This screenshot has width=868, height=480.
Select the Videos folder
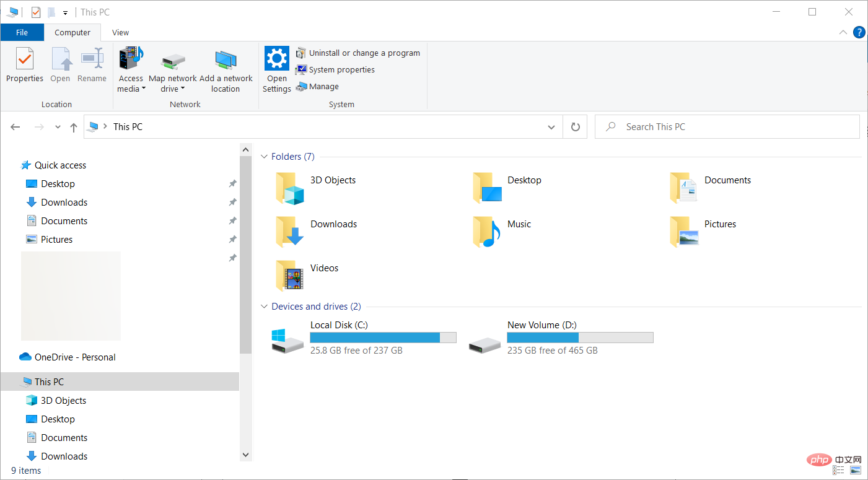[307, 275]
